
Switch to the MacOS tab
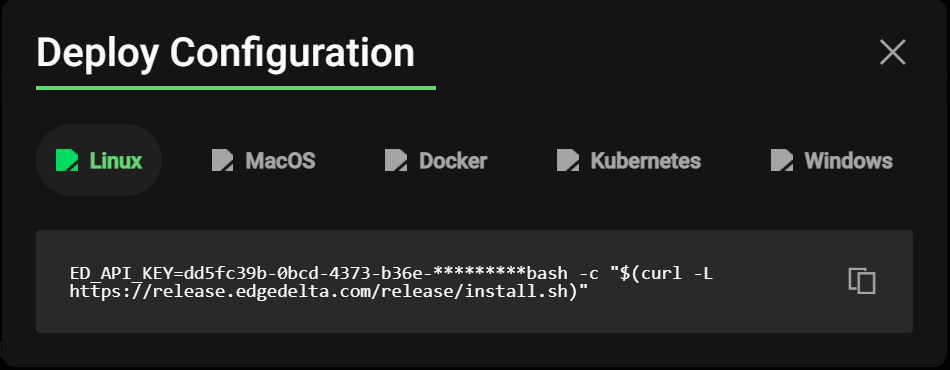(264, 160)
